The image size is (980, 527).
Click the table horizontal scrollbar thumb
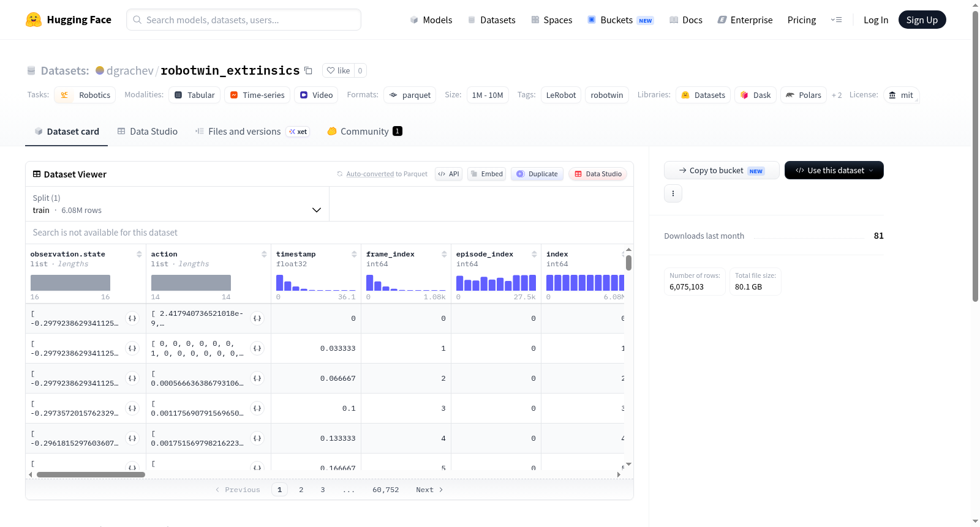[x=91, y=474]
